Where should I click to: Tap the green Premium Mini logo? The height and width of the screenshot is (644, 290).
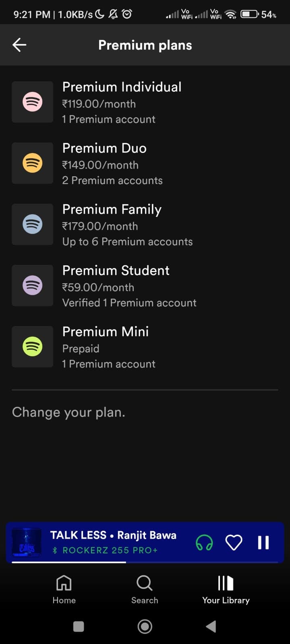pos(33,347)
